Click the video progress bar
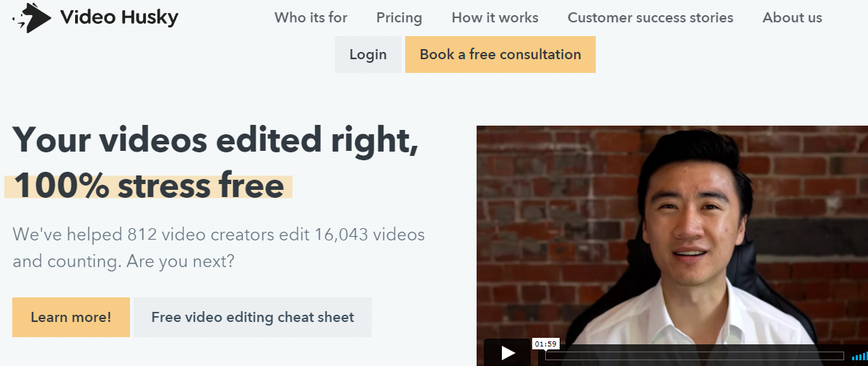 click(693, 355)
